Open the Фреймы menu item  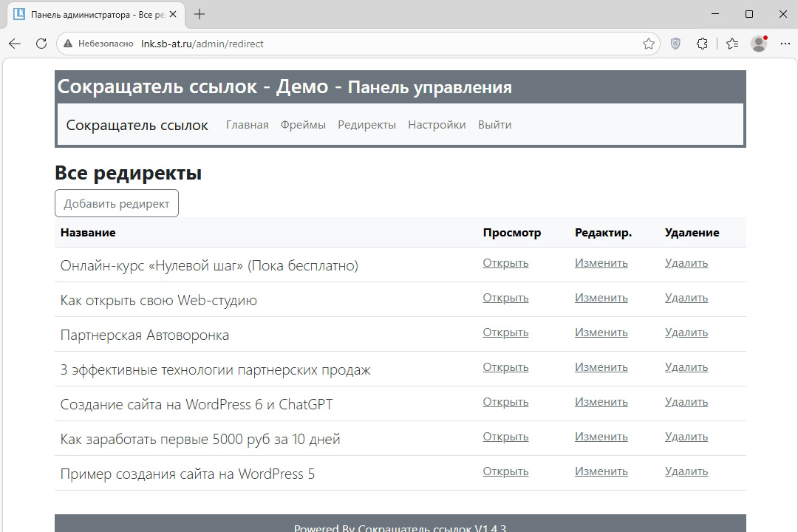tap(303, 125)
